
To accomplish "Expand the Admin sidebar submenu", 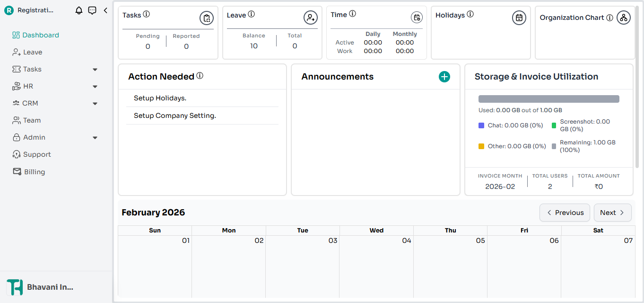I will click(95, 138).
